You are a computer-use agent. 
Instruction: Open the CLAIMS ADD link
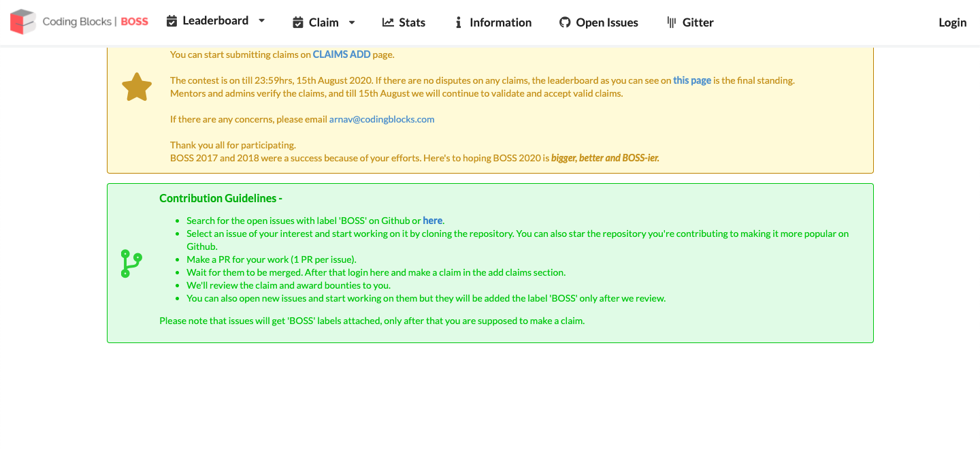click(342, 54)
